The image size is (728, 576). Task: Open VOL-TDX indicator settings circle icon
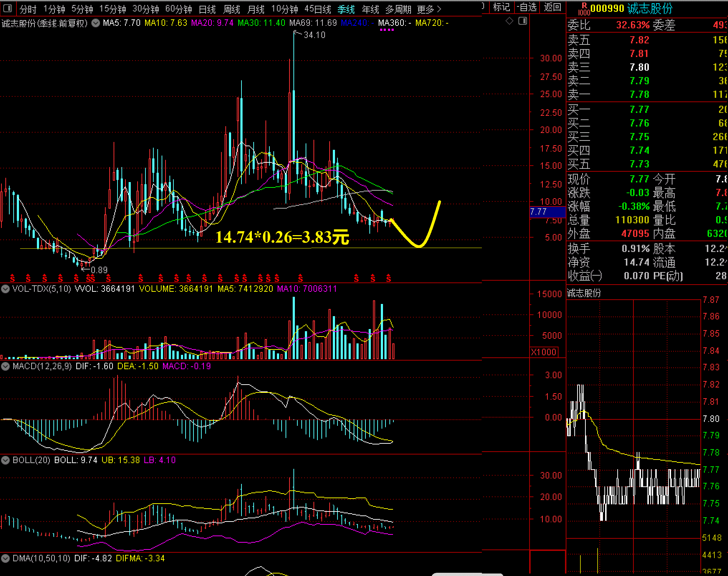tap(5, 289)
